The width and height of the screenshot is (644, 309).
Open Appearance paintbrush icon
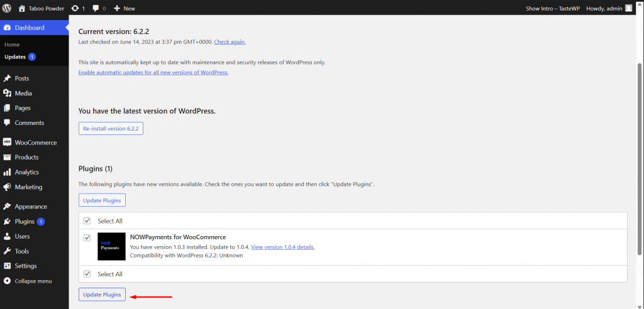7,207
